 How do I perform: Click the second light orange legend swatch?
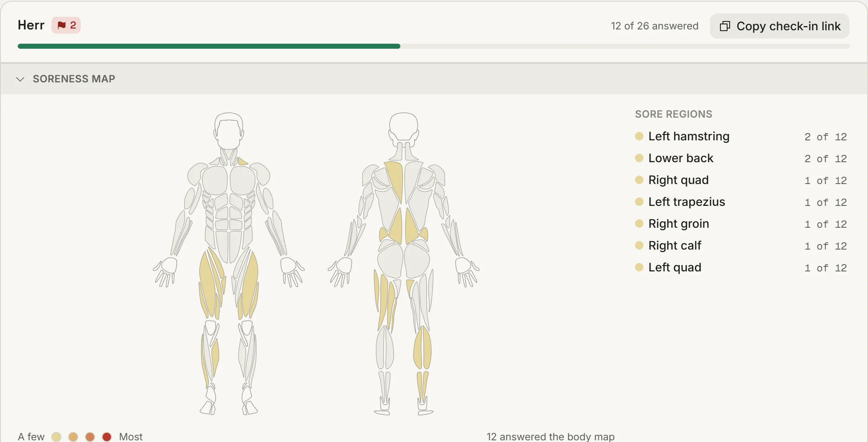pyautogui.click(x=73, y=437)
